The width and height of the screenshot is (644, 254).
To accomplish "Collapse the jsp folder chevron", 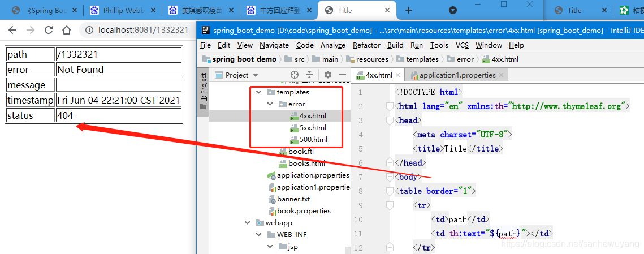I will click(x=270, y=247).
